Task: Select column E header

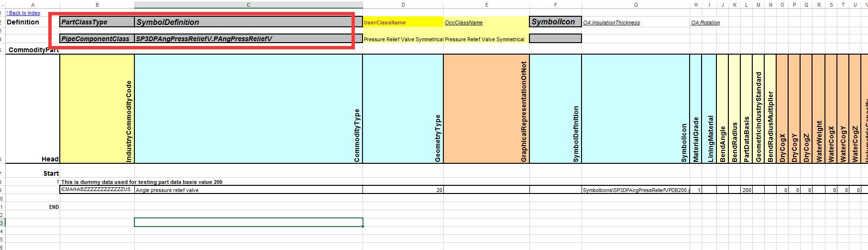Action: [486, 5]
